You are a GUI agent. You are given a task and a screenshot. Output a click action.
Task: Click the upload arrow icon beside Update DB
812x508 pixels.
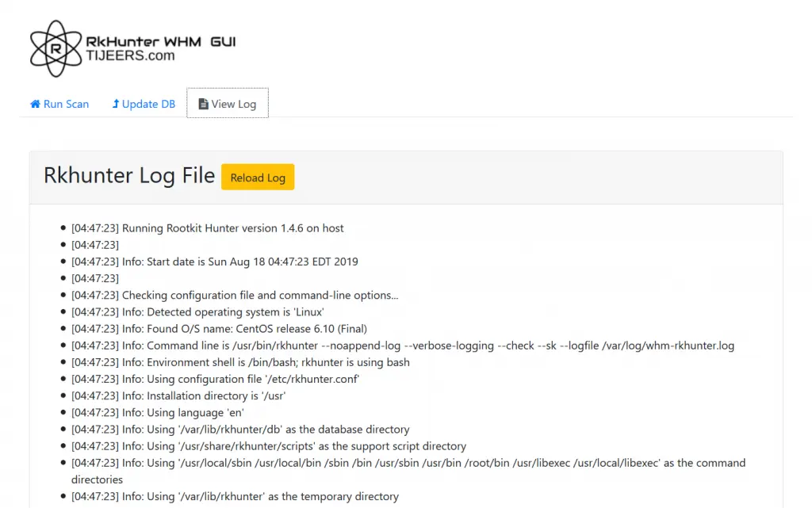click(x=116, y=104)
